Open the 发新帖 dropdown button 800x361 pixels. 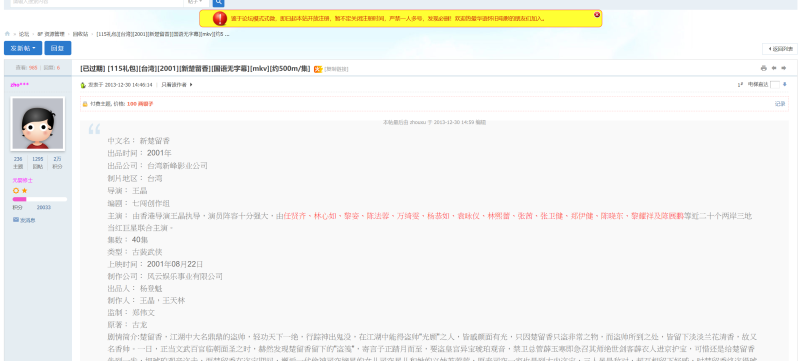pyautogui.click(x=23, y=48)
